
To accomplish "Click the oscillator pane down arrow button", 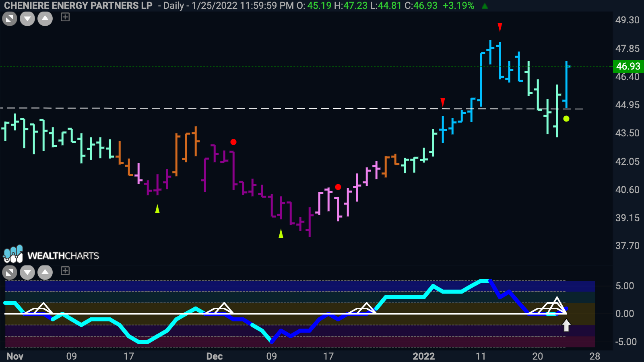I will (x=27, y=272).
